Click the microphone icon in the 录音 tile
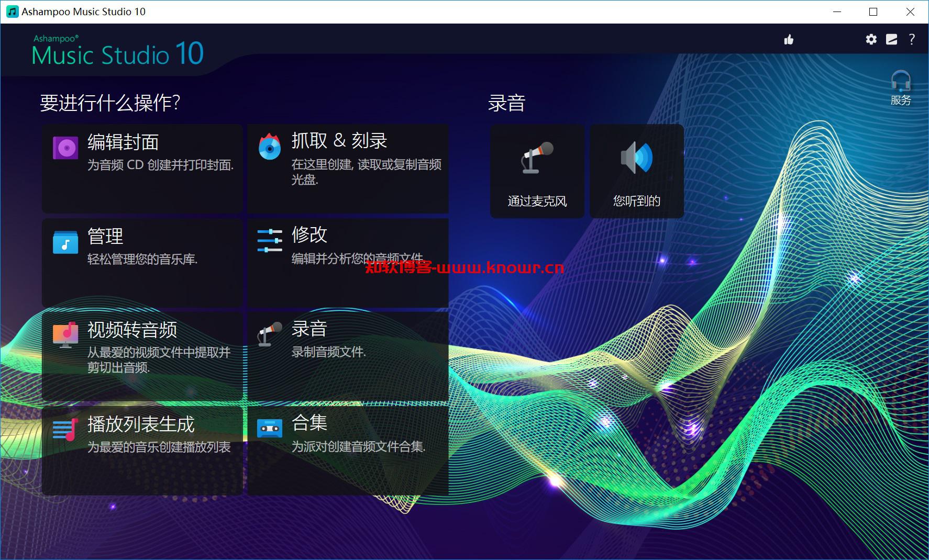The height and width of the screenshot is (560, 929). [270, 334]
